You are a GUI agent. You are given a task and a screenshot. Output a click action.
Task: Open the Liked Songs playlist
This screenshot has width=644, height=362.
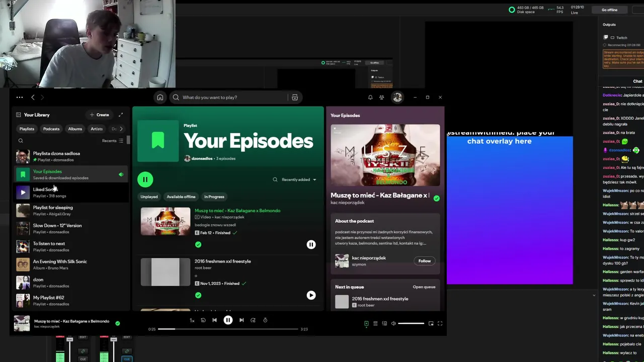click(x=70, y=193)
